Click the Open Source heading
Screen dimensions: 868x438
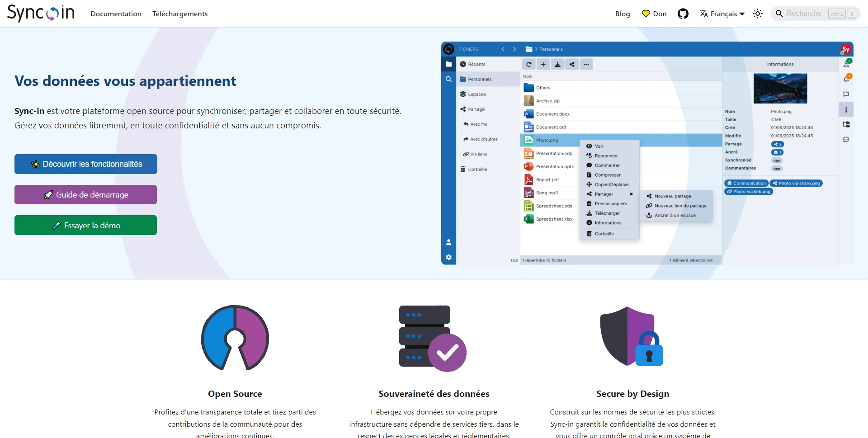(235, 394)
